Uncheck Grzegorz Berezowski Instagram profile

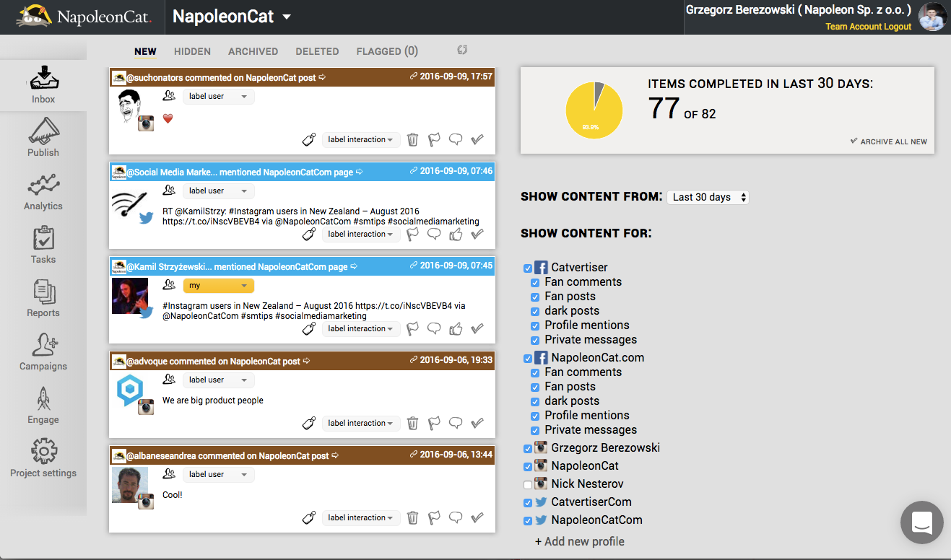click(x=528, y=449)
